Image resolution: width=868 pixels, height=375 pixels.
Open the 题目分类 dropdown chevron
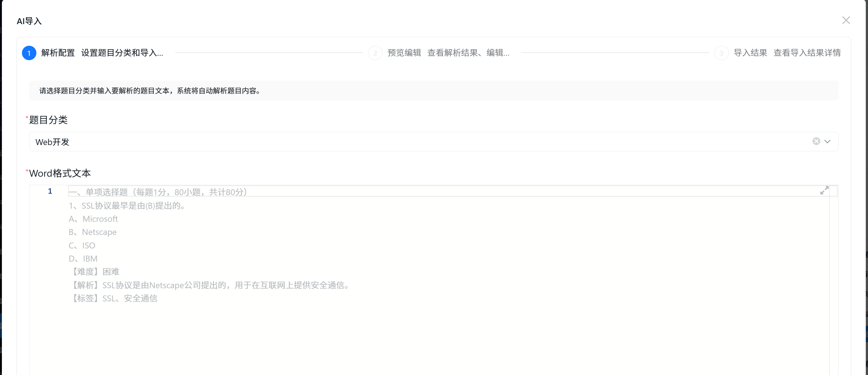click(827, 141)
